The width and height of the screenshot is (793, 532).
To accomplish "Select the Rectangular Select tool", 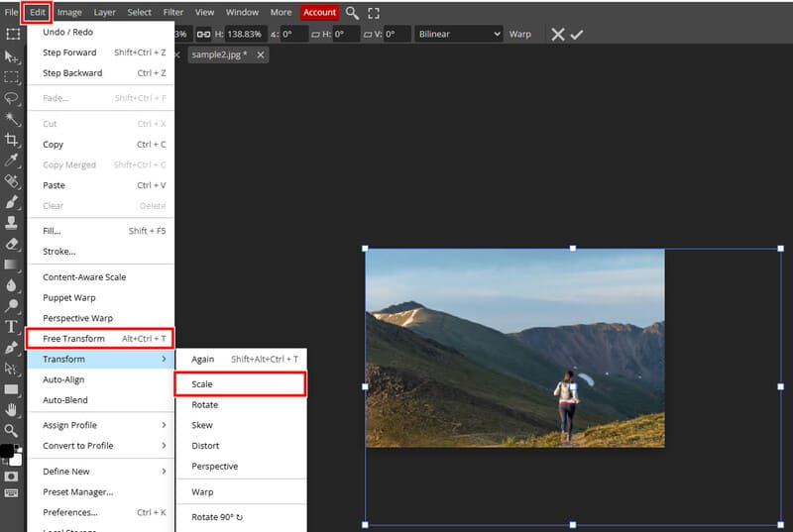I will (11, 77).
